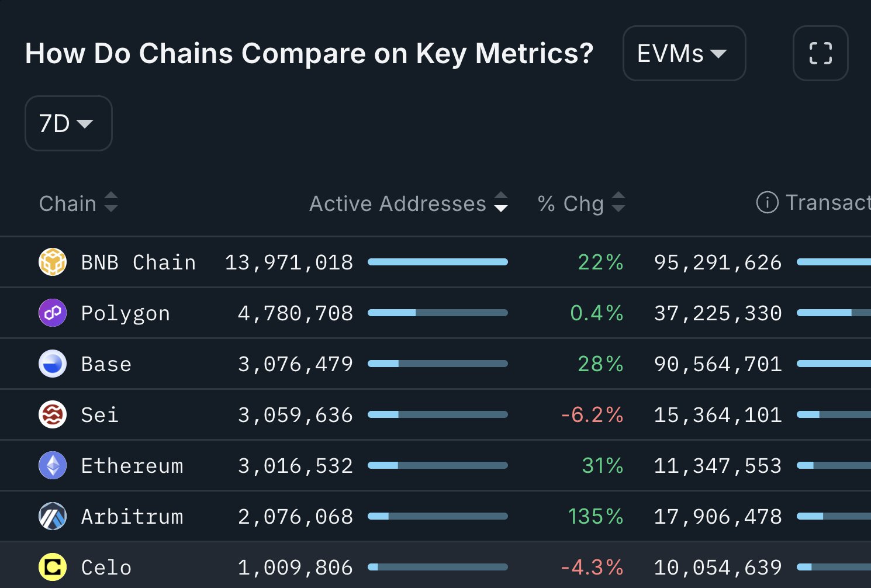Screen dimensions: 871x588
Task: Click BNB Chain active addresses bar
Action: point(437,262)
